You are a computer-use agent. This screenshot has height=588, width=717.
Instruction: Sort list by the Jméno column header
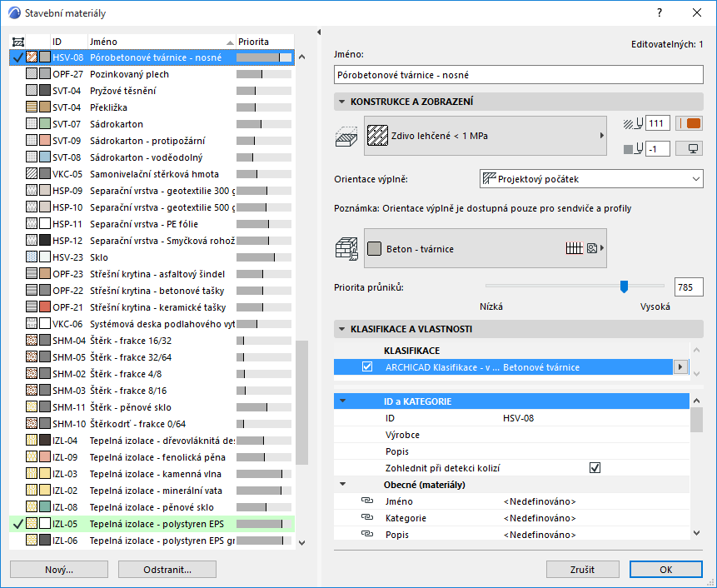(162, 42)
